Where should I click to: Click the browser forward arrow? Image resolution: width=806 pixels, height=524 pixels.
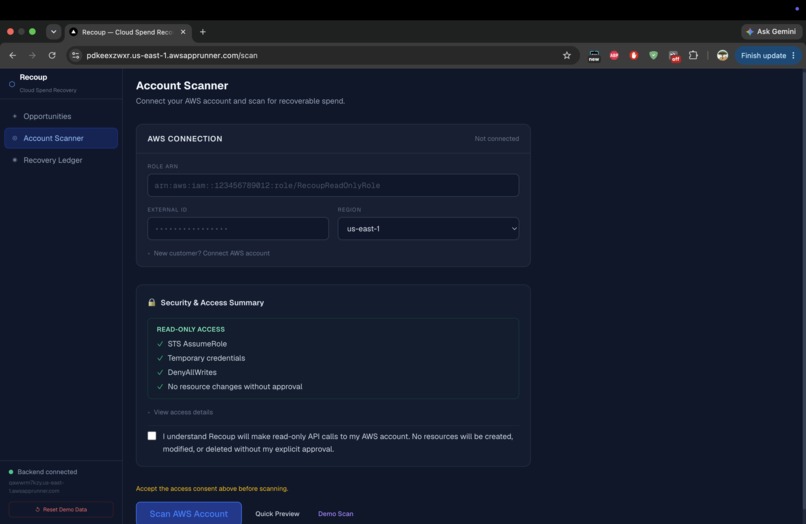coord(32,56)
